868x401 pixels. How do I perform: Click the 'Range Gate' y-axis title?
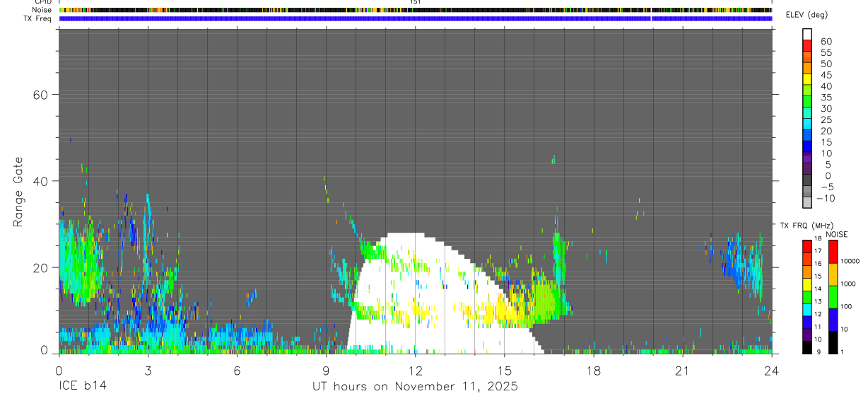tap(18, 192)
